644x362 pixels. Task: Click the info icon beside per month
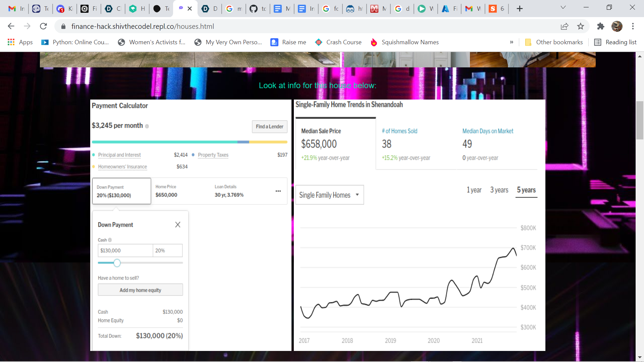tap(147, 126)
